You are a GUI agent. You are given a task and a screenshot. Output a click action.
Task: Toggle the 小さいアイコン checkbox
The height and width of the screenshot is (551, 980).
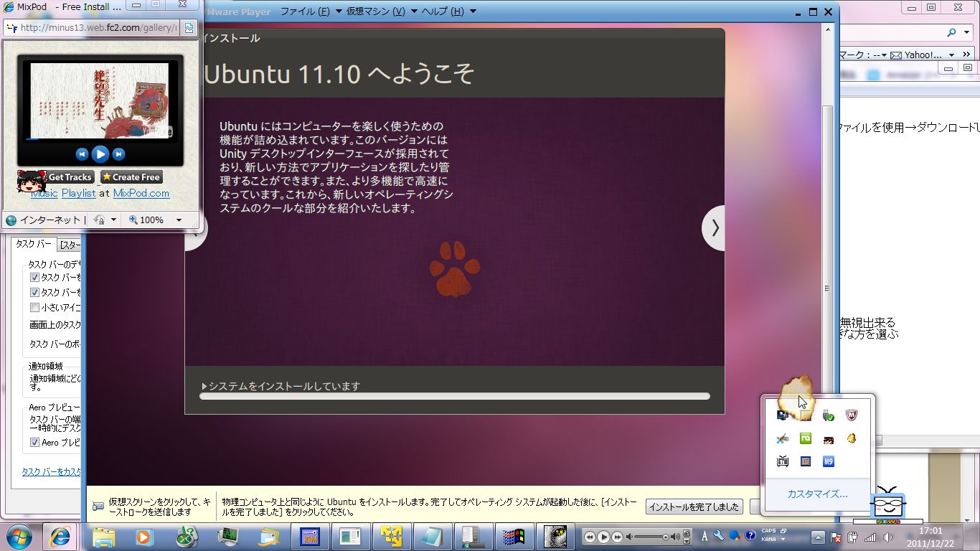[34, 308]
